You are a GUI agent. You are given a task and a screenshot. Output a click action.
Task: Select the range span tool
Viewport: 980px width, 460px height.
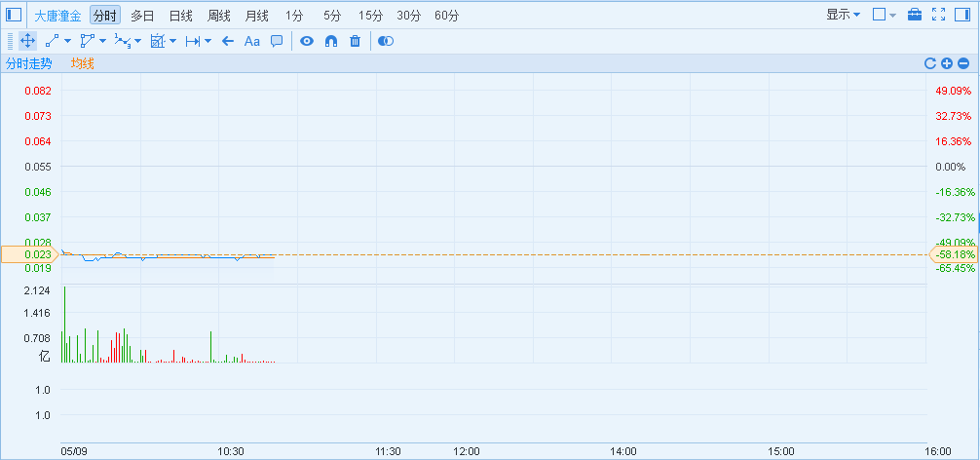click(x=193, y=41)
